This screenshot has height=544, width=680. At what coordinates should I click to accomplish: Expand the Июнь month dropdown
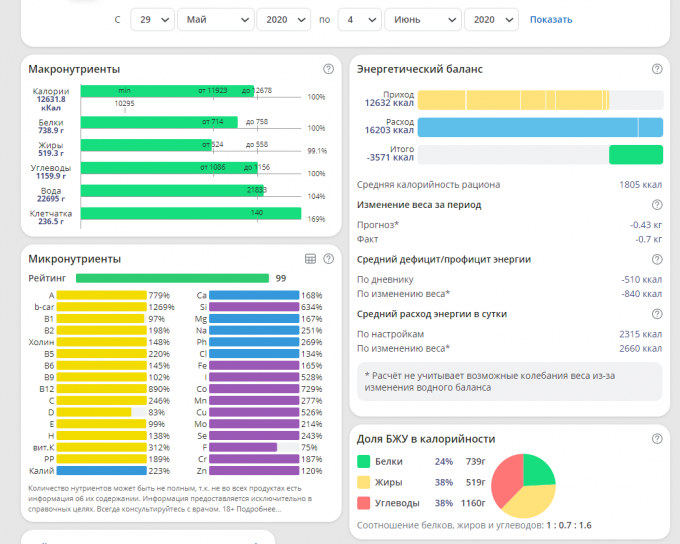[423, 19]
